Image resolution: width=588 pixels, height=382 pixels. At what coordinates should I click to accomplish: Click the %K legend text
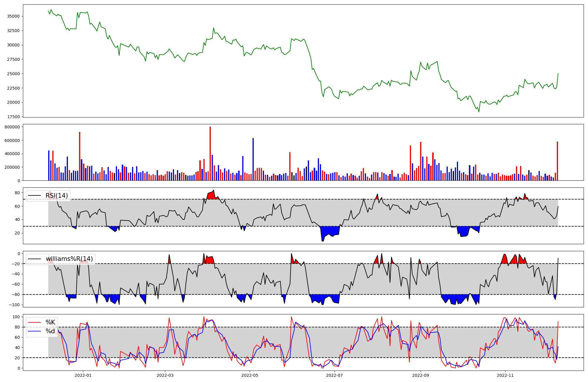click(50, 322)
